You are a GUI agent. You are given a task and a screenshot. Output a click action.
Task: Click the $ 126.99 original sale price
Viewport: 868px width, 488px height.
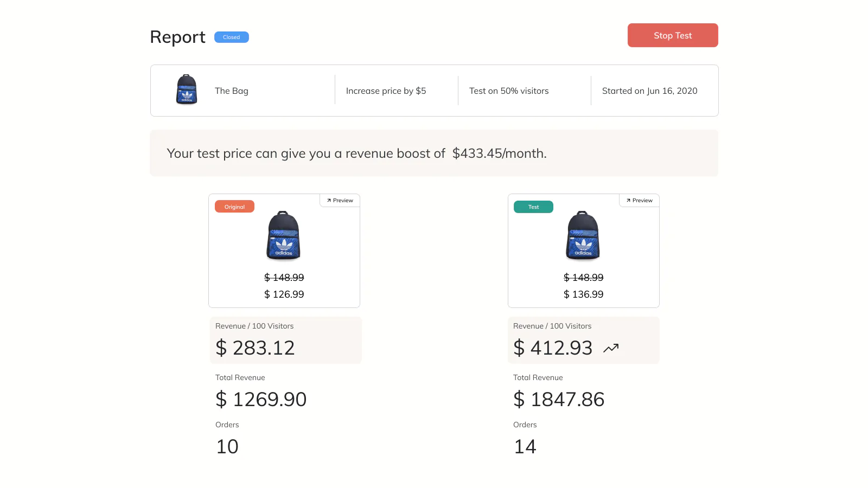click(284, 294)
